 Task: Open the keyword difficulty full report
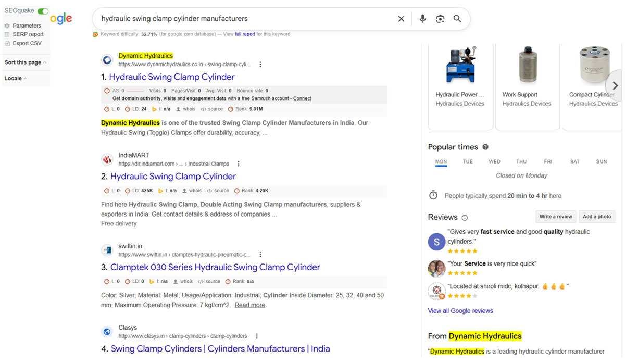tap(245, 34)
